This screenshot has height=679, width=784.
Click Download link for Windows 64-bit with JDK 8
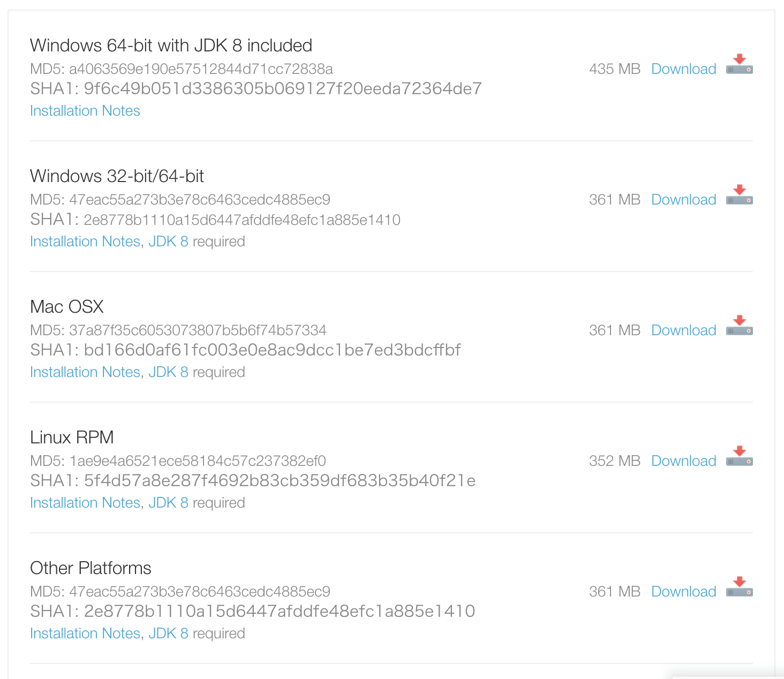(683, 69)
